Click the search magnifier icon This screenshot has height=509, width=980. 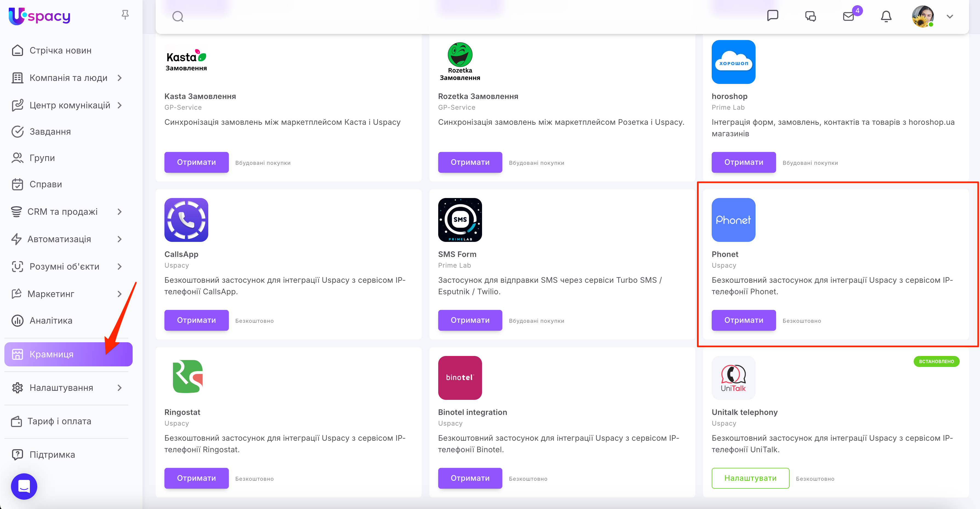[178, 16]
